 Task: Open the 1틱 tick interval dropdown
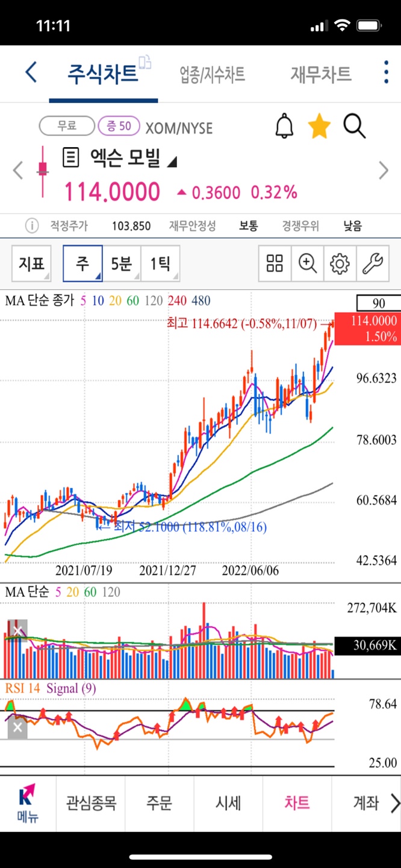pyautogui.click(x=160, y=263)
